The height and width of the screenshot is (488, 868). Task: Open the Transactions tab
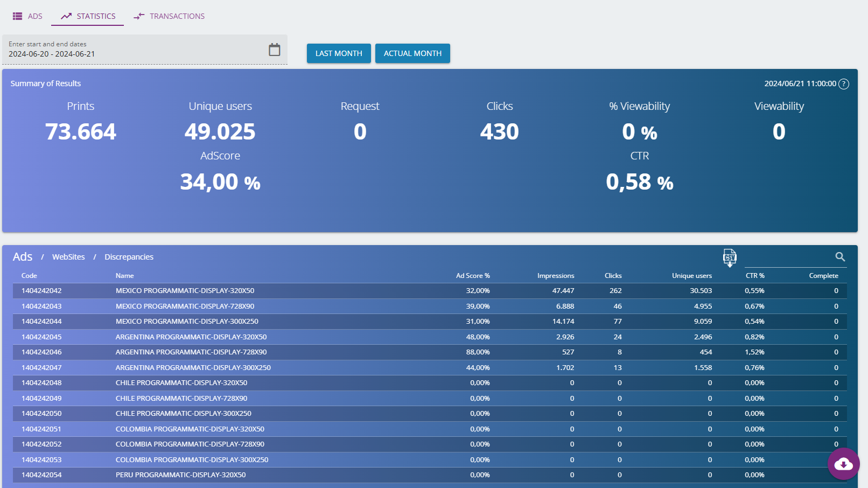tap(169, 16)
